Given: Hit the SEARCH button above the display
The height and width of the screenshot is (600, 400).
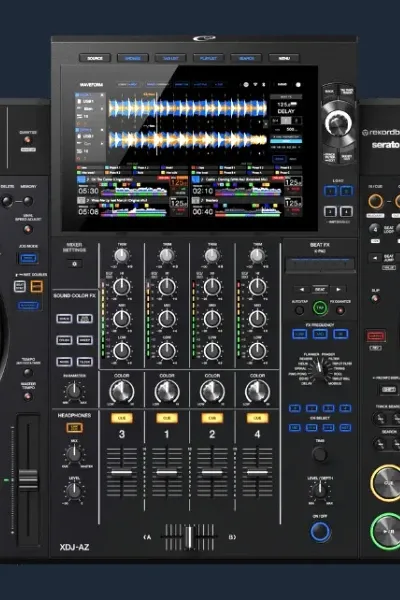Looking at the screenshot, I should [246, 58].
